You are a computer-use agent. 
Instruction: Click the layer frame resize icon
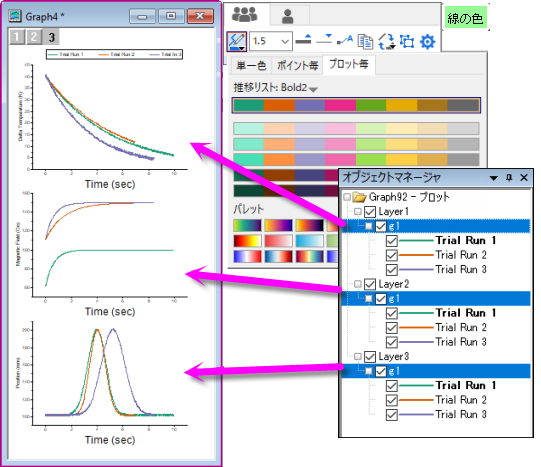[x=407, y=41]
